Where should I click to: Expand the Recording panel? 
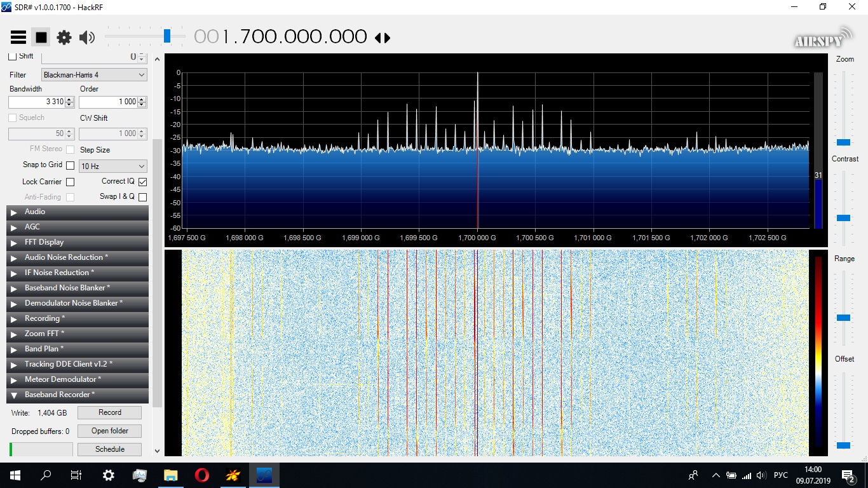78,319
